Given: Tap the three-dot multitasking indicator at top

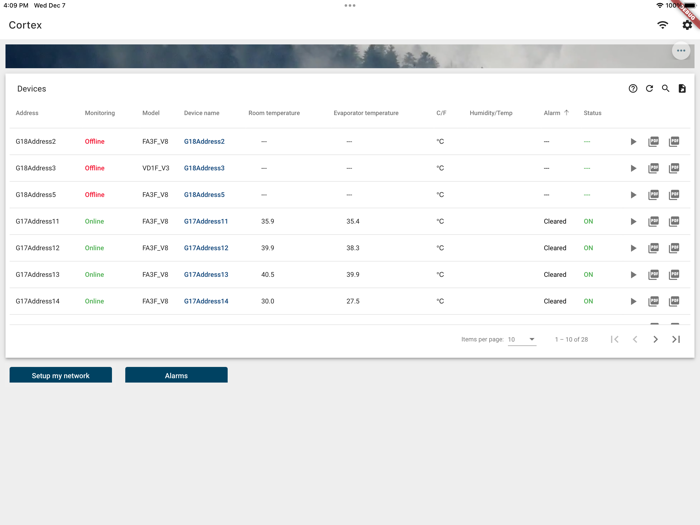Looking at the screenshot, I should [x=350, y=5].
